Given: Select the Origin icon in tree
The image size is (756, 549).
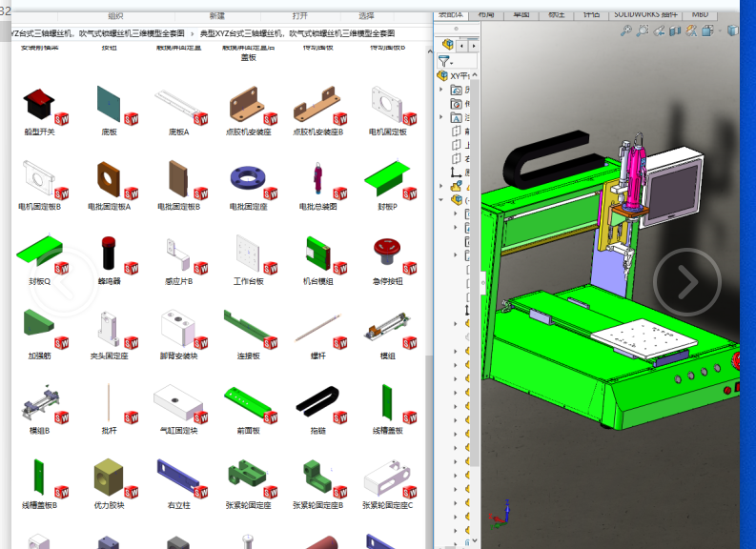Looking at the screenshot, I should point(456,173).
